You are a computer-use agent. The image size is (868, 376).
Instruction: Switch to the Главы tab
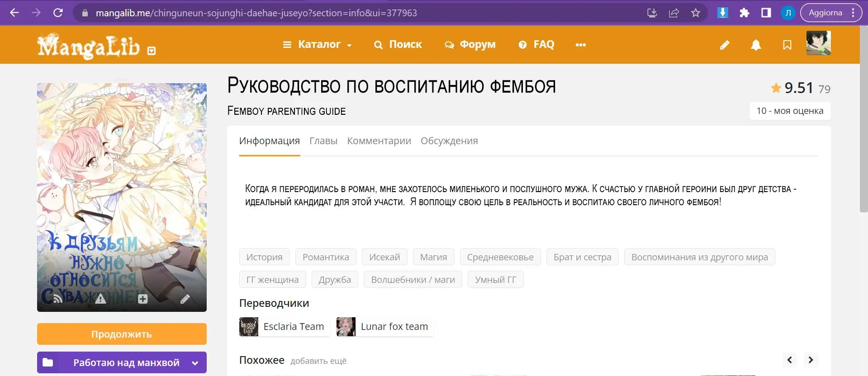coord(323,141)
